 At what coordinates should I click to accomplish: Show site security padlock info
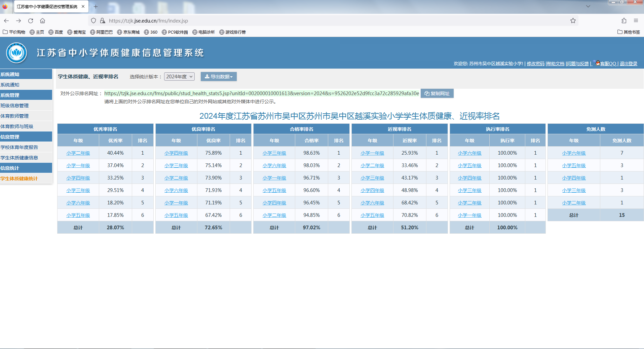103,21
